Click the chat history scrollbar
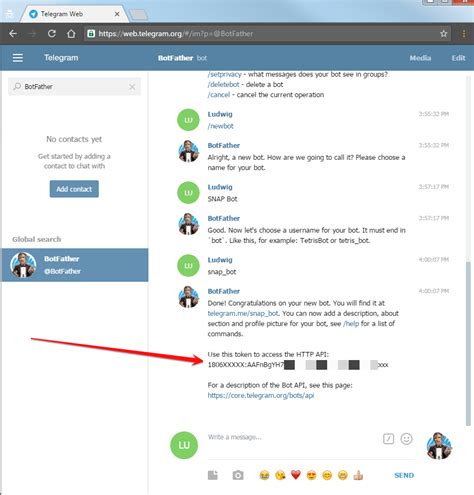 [x=468, y=343]
